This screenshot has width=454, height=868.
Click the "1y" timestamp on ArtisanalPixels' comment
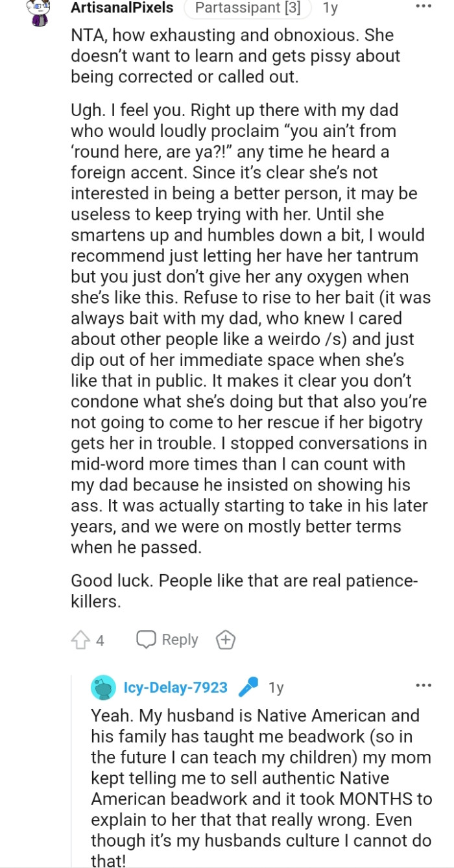(x=331, y=8)
